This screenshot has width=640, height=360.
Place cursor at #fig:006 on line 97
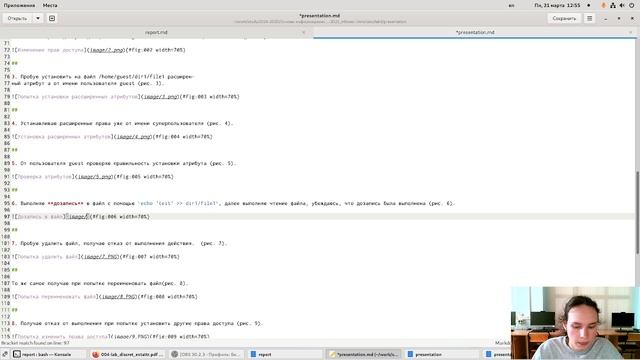tap(104, 217)
